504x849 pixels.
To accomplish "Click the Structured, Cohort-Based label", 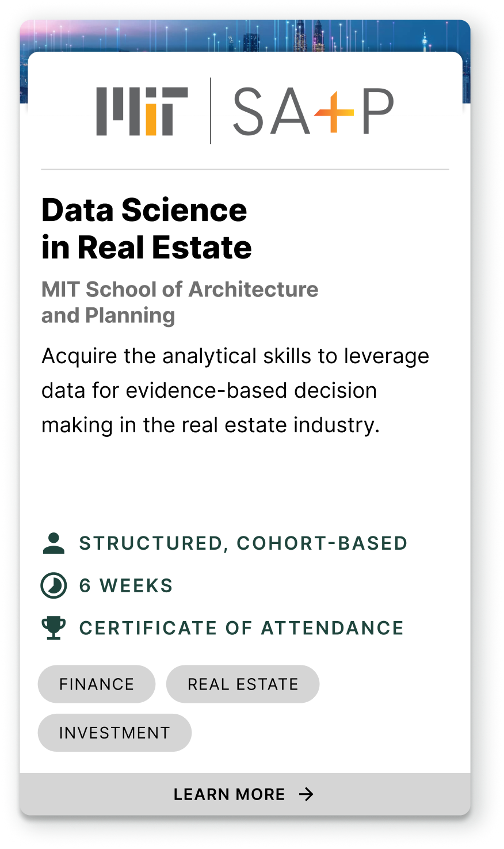I will 243,543.
